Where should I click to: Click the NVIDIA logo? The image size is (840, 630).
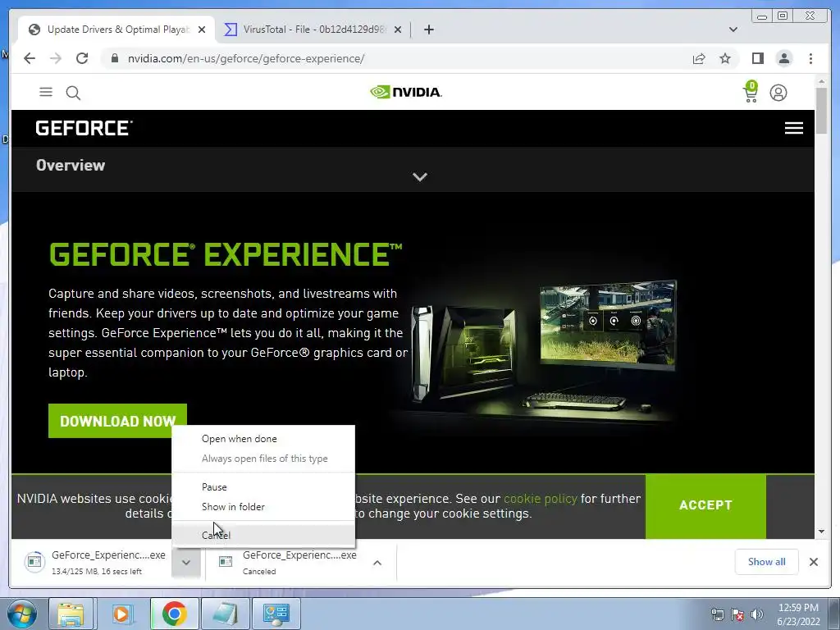406,92
